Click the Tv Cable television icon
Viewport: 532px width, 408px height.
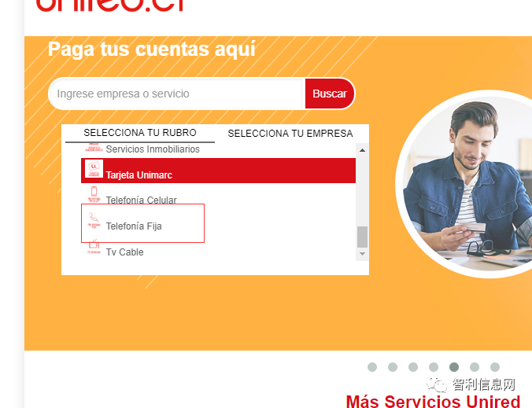coord(94,246)
